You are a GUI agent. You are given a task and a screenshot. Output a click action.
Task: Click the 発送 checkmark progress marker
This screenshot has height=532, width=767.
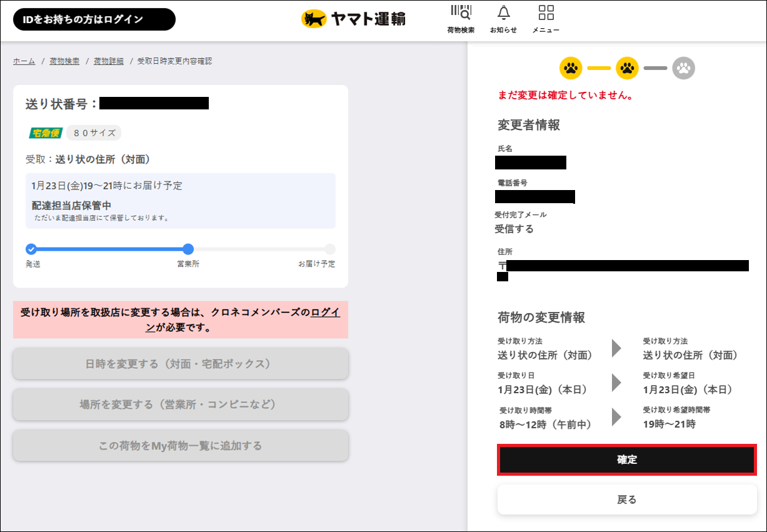(x=31, y=249)
